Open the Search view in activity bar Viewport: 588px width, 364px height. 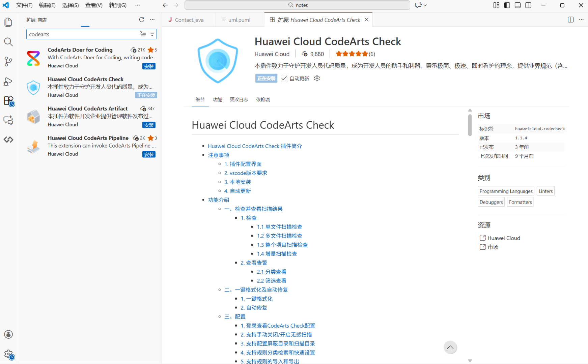coord(8,42)
